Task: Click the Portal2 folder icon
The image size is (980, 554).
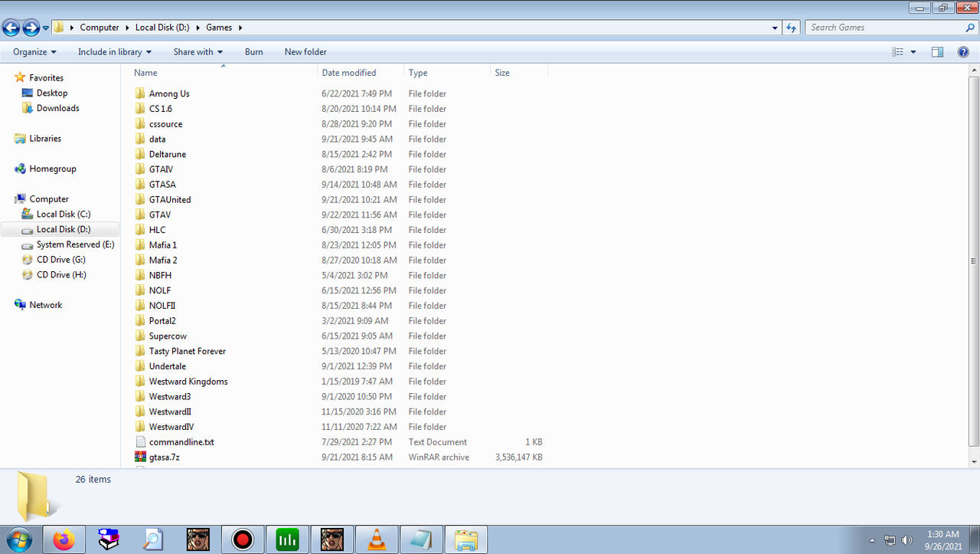Action: pos(140,321)
